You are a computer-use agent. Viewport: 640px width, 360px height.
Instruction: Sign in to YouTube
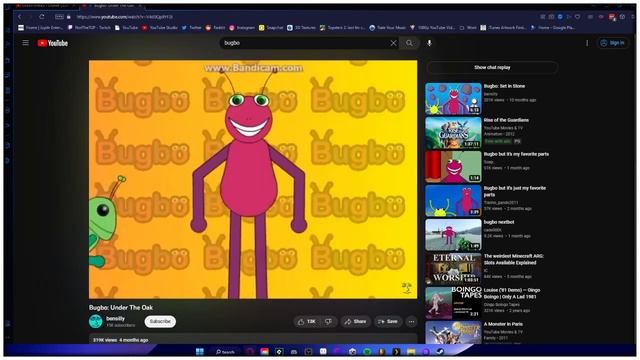tap(613, 43)
